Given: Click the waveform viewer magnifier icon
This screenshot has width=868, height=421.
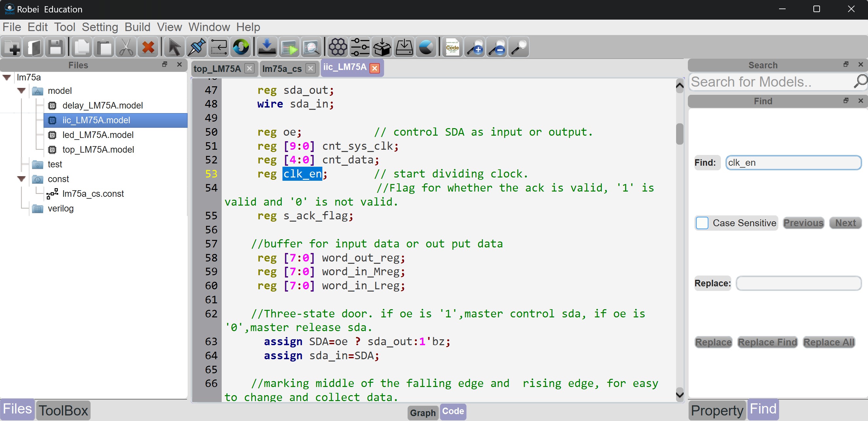Looking at the screenshot, I should [311, 47].
